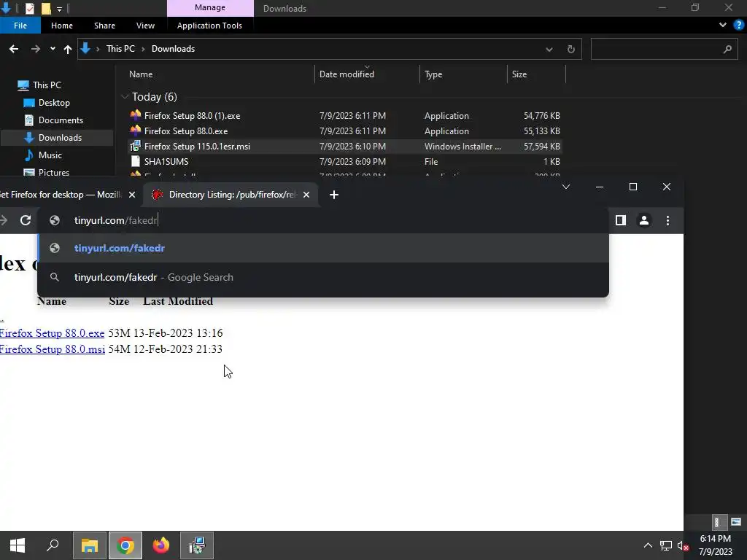Open a new Chrome tab
Image resolution: width=747 pixels, height=560 pixels.
pos(334,194)
